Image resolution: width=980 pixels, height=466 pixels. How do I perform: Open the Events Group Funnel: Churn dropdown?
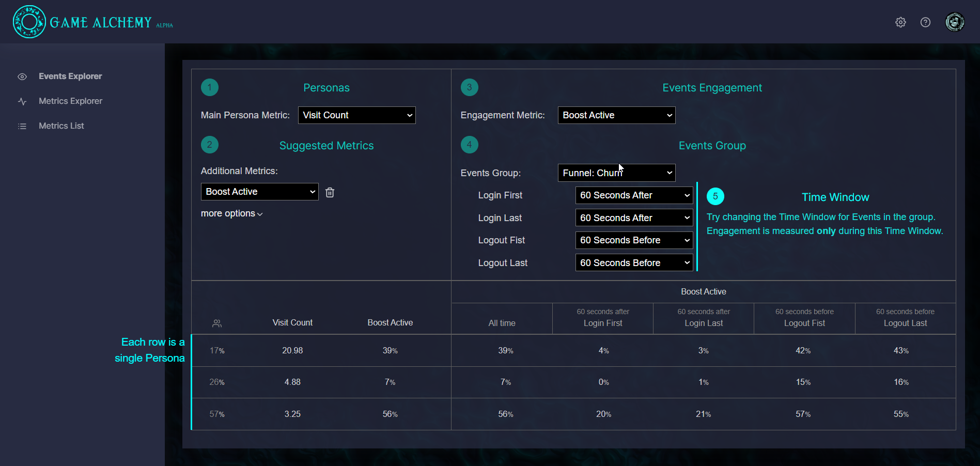coord(616,173)
